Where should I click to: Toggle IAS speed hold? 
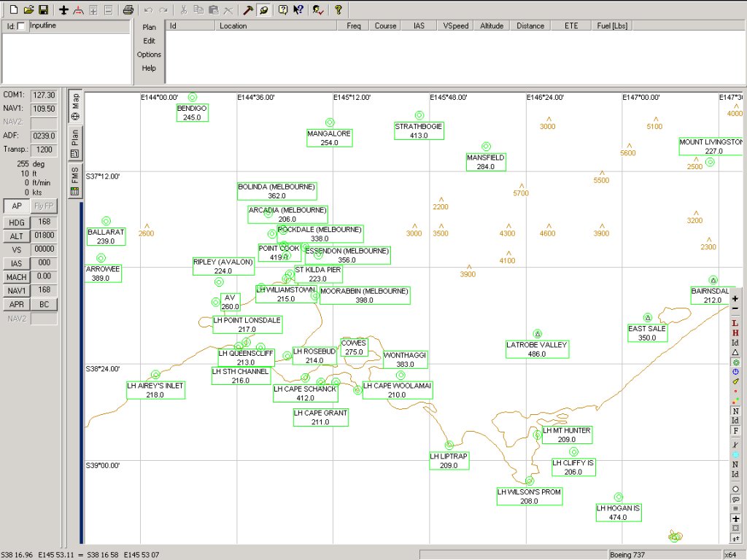[x=17, y=263]
